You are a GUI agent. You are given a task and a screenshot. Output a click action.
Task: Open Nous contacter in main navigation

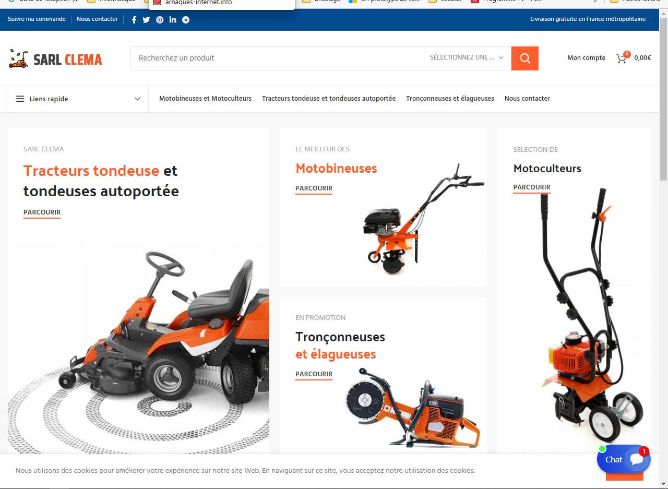[527, 98]
